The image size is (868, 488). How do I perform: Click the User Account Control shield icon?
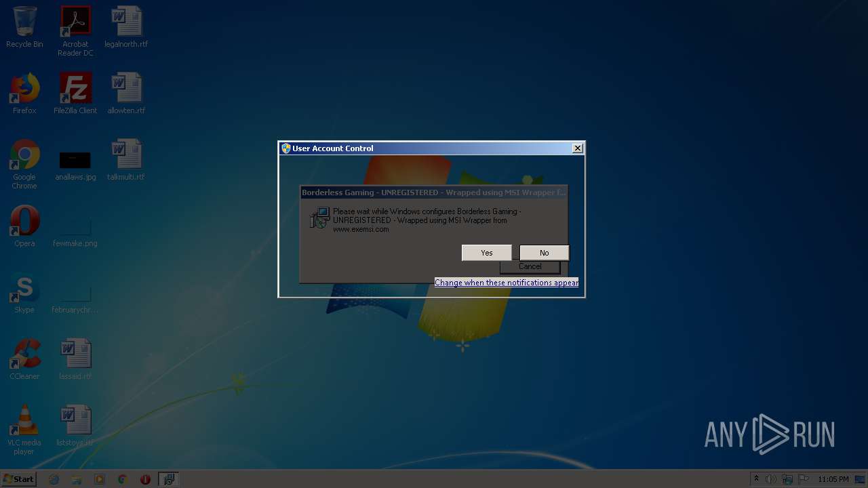[x=286, y=148]
